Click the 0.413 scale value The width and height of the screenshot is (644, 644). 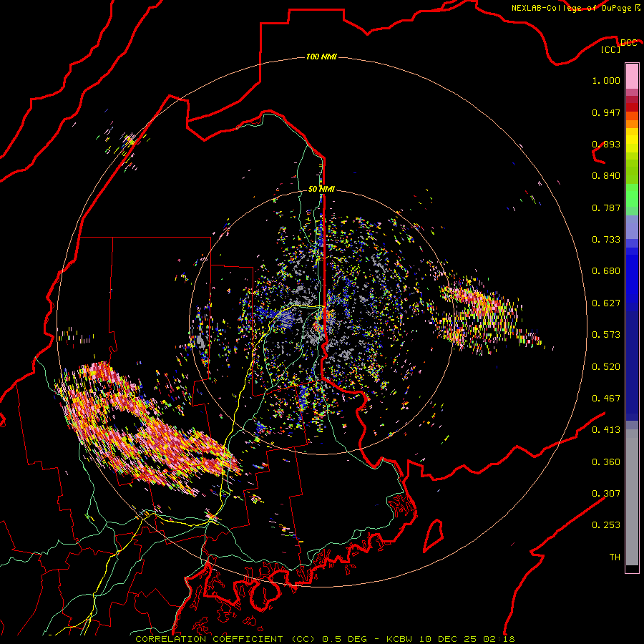(606, 430)
